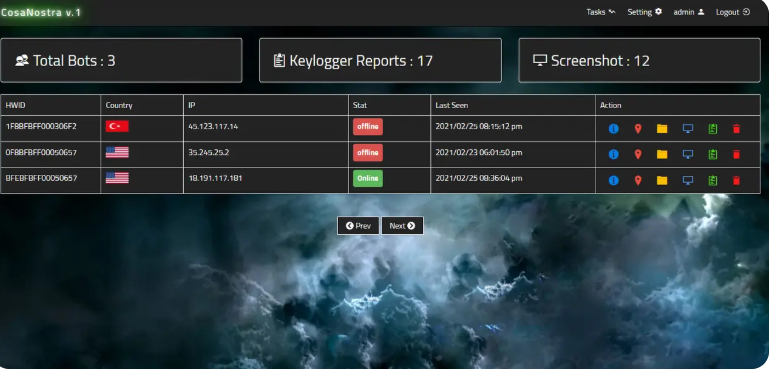Viewport: 774px width, 380px height.
Task: Click red trash icon for IP 45.123.117.14
Action: pos(736,129)
